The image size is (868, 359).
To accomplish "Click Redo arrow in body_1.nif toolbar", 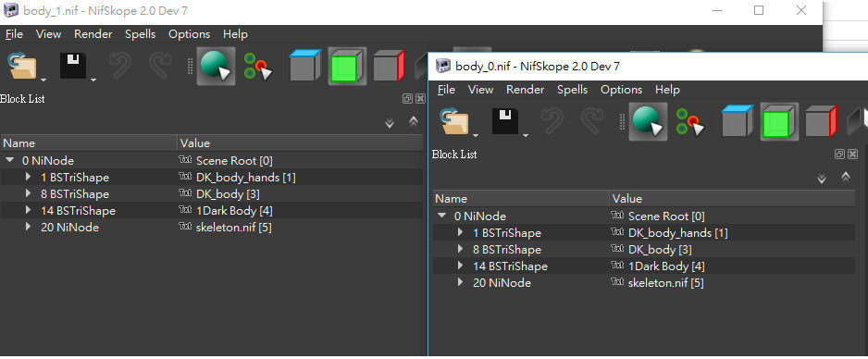I will tap(160, 66).
